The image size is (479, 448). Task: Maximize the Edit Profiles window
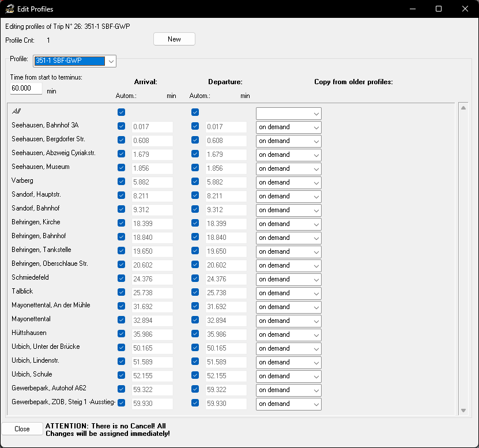pos(439,9)
